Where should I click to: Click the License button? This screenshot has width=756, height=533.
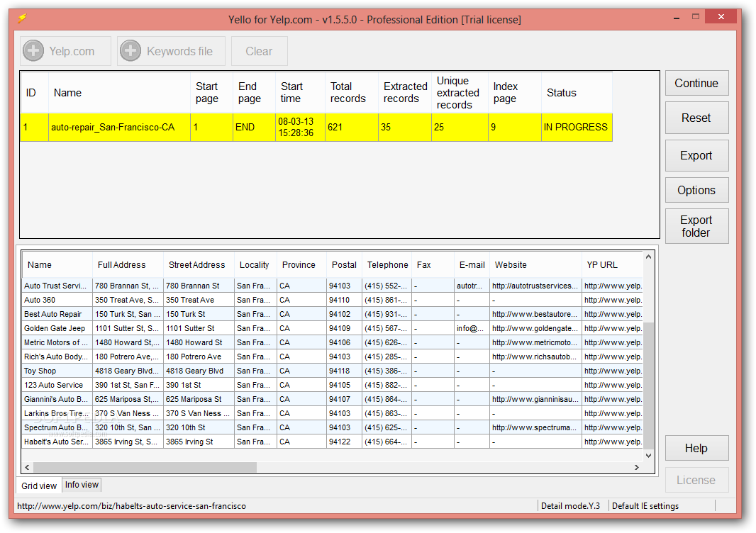tap(696, 480)
